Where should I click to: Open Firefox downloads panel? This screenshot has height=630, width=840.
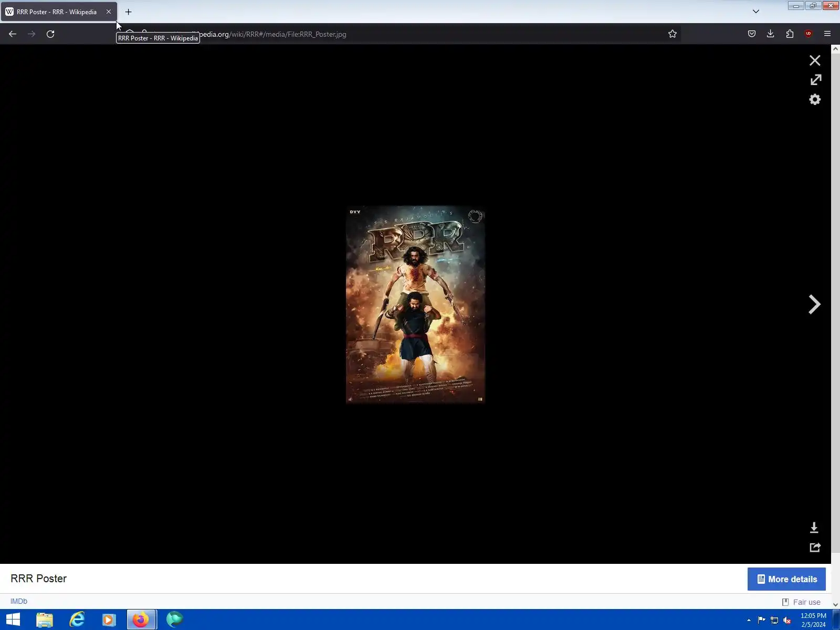pyautogui.click(x=771, y=34)
